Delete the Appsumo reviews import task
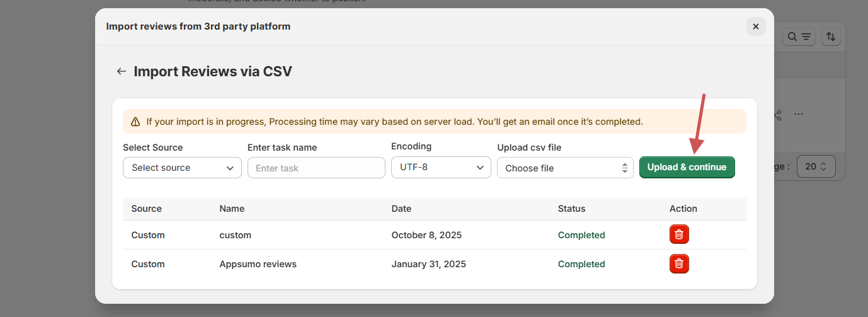 coord(679,263)
